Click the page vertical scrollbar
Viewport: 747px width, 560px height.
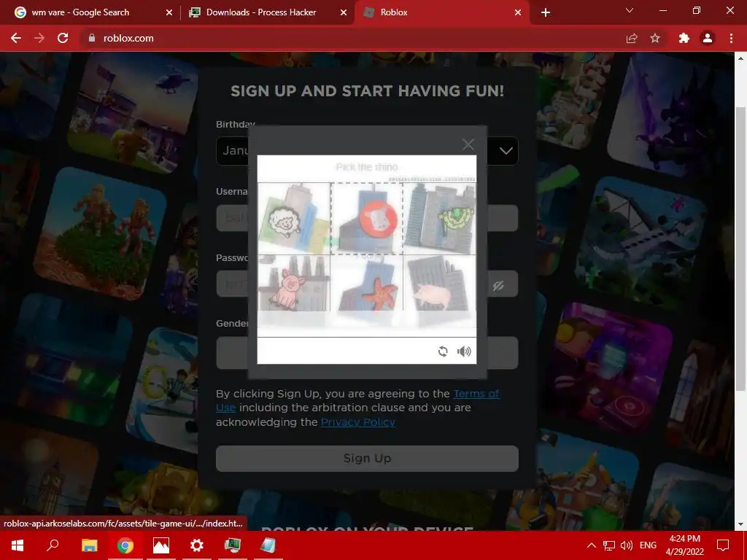pos(740,248)
